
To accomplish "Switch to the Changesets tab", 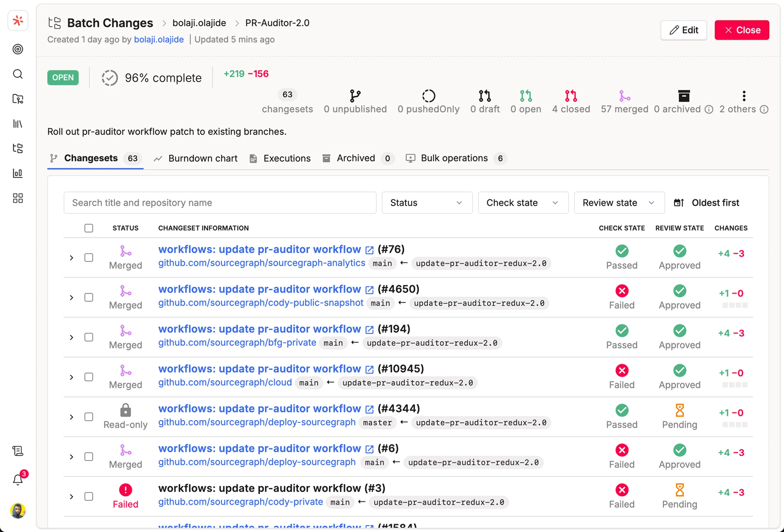I will 95,158.
